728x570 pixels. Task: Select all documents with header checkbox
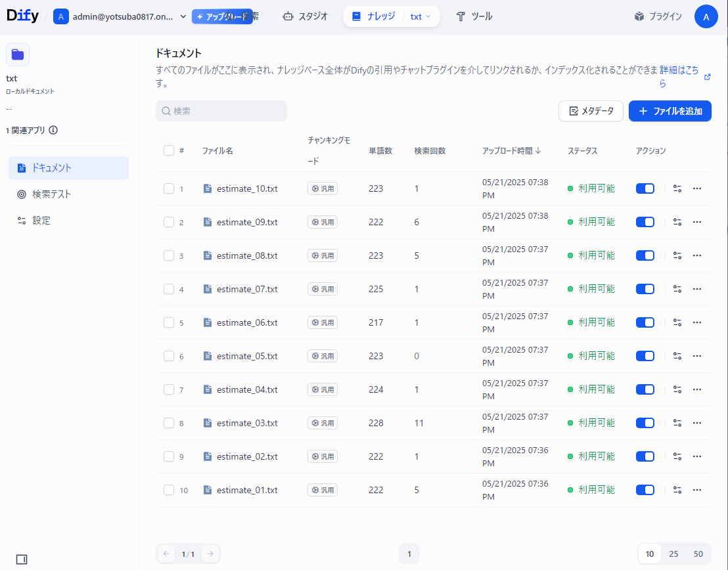[x=169, y=150]
